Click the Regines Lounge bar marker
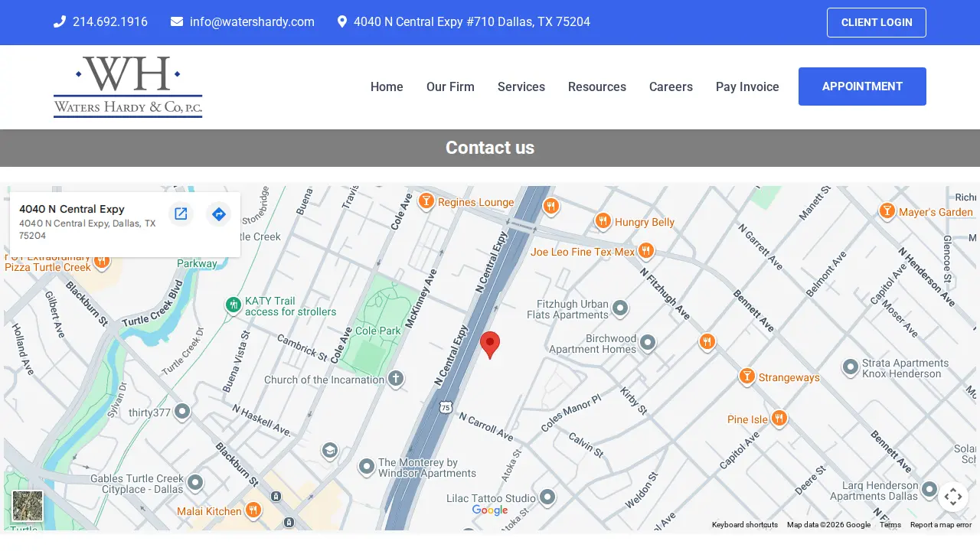This screenshot has width=980, height=551. coord(426,201)
